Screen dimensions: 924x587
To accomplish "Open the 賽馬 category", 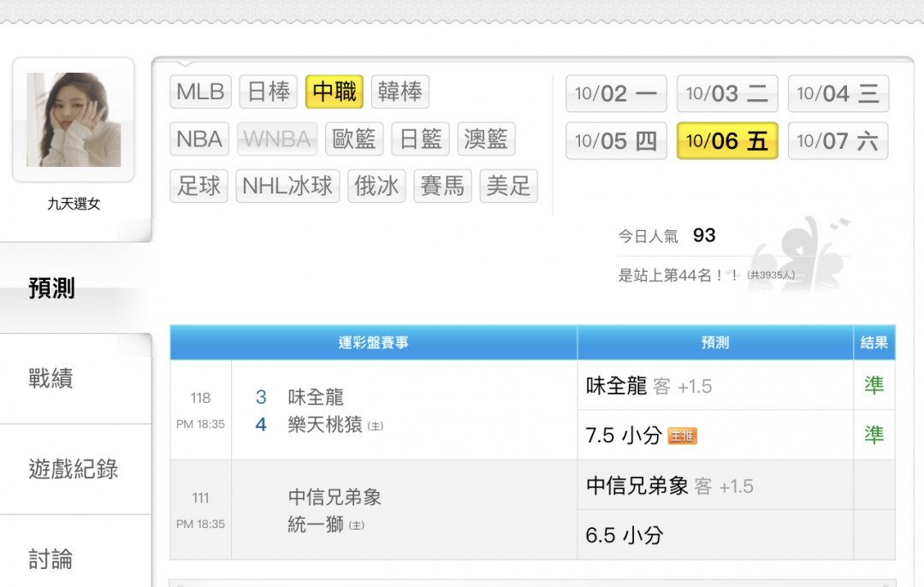I will click(442, 187).
